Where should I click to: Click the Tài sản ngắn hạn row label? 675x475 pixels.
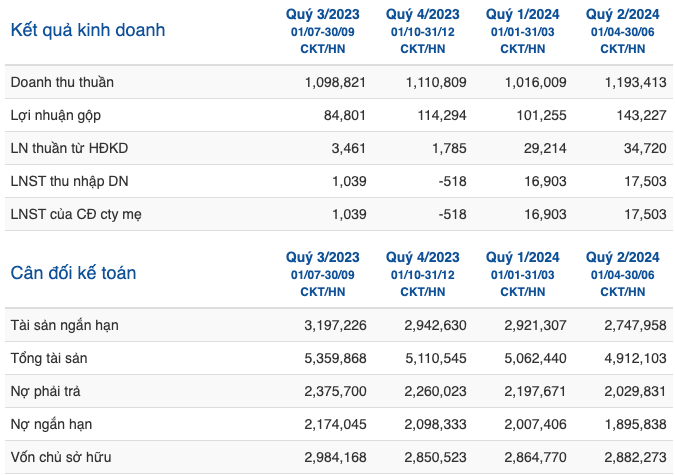(x=64, y=325)
